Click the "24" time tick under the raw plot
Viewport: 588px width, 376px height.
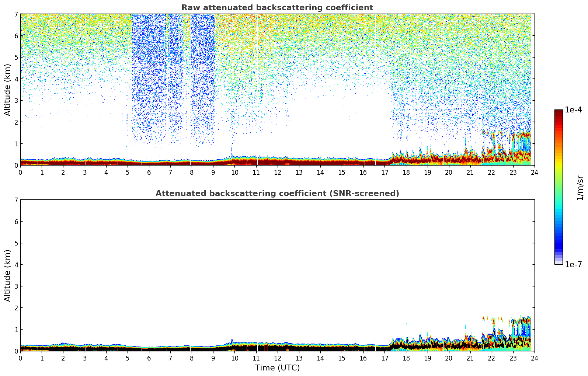coord(535,172)
